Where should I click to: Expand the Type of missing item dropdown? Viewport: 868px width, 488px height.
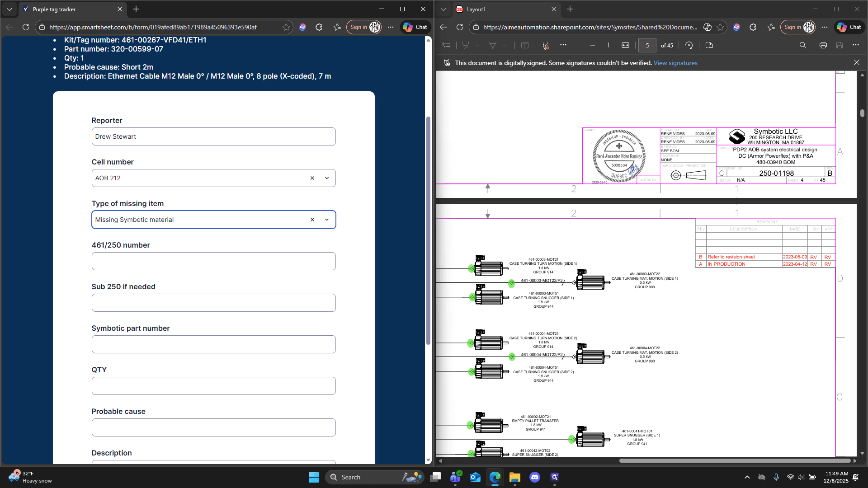point(327,220)
